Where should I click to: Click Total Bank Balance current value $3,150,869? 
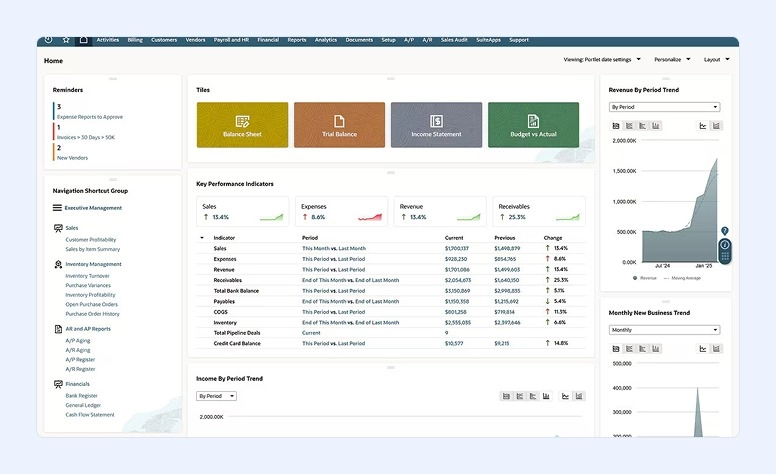click(x=457, y=291)
